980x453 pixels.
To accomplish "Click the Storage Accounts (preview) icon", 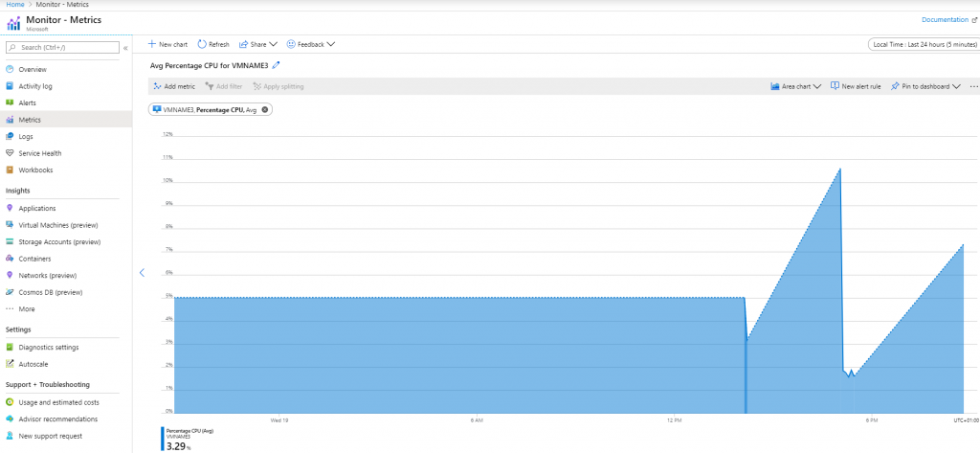I will (x=10, y=242).
